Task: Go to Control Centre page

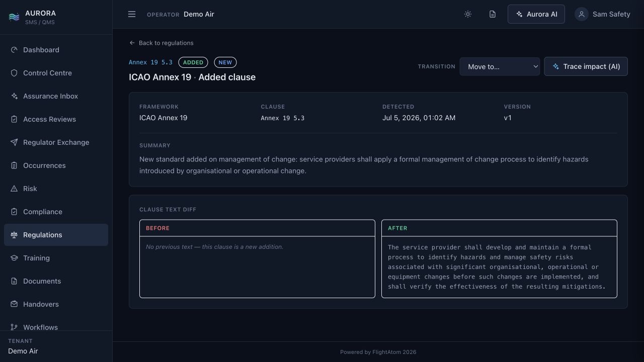Action: (56, 73)
